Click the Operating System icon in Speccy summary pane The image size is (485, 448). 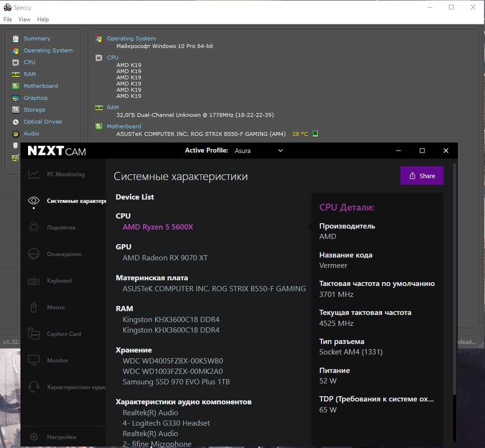pyautogui.click(x=99, y=39)
